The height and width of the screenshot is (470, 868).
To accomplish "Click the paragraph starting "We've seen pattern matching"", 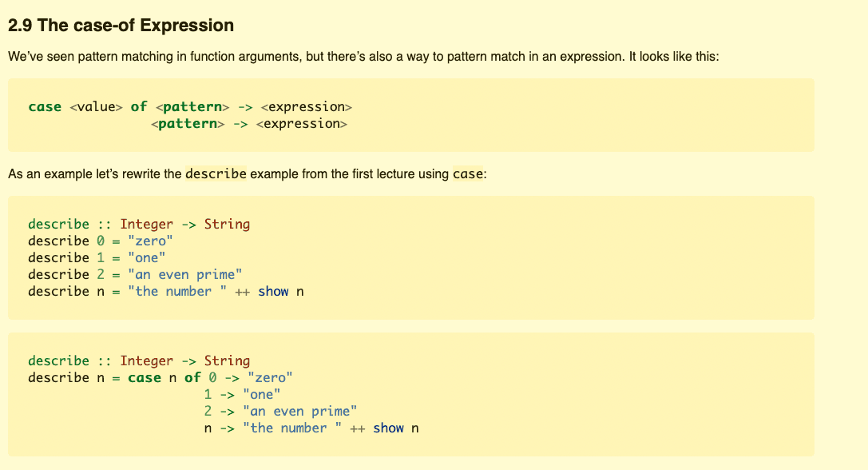I will click(363, 57).
